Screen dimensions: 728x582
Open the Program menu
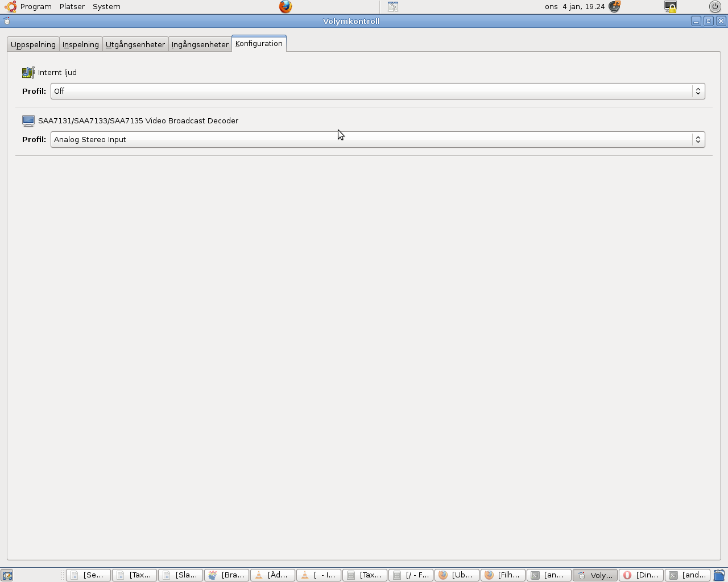36,7
